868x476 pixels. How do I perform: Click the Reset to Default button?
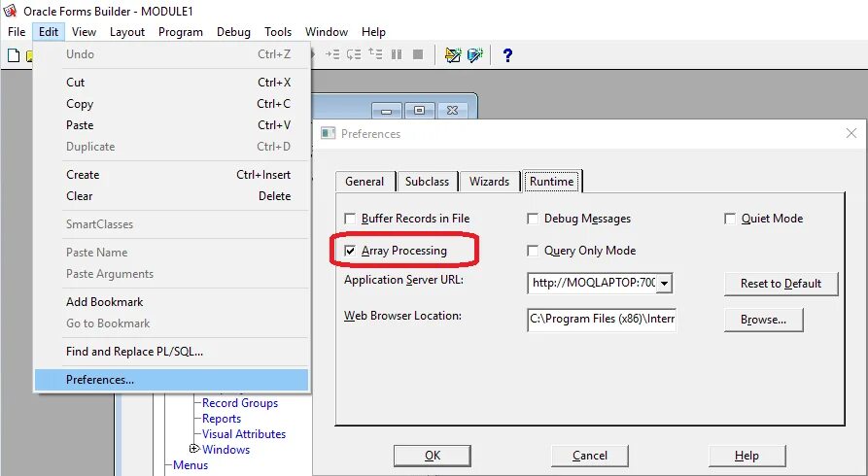[781, 284]
